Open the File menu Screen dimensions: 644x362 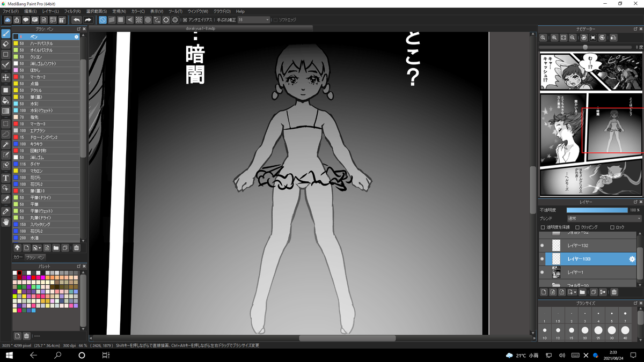10,11
